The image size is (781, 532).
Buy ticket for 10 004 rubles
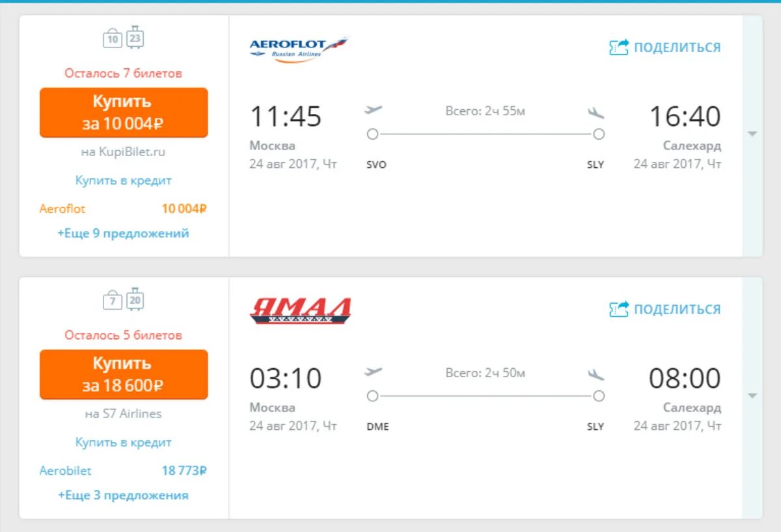pyautogui.click(x=124, y=113)
